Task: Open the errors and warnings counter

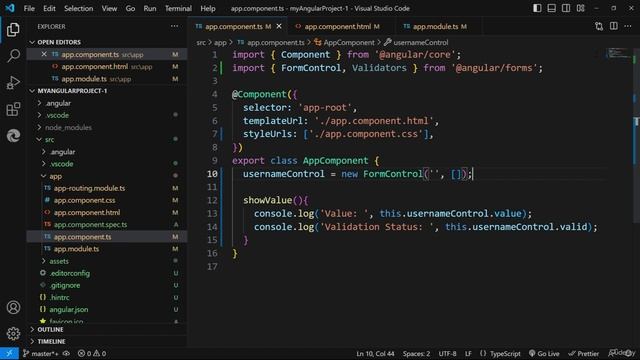Action: [x=92, y=353]
